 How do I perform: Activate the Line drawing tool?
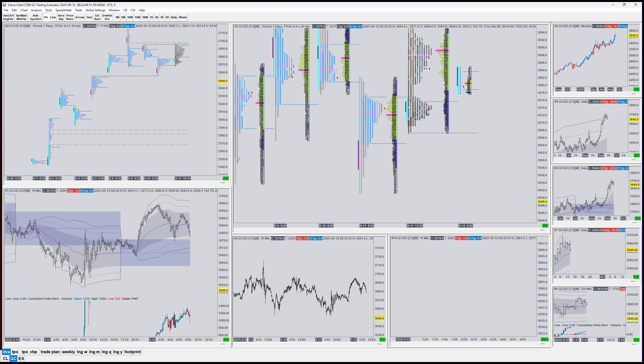53,17
